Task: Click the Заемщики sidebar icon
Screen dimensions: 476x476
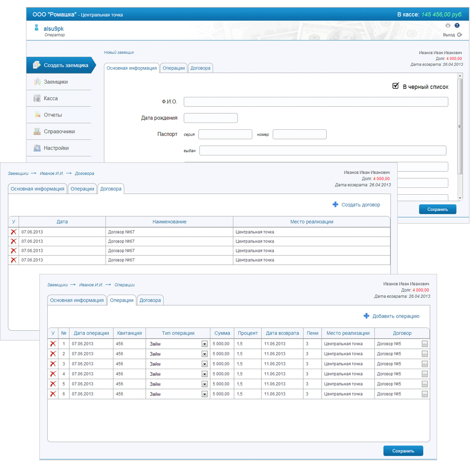Action: [x=37, y=82]
